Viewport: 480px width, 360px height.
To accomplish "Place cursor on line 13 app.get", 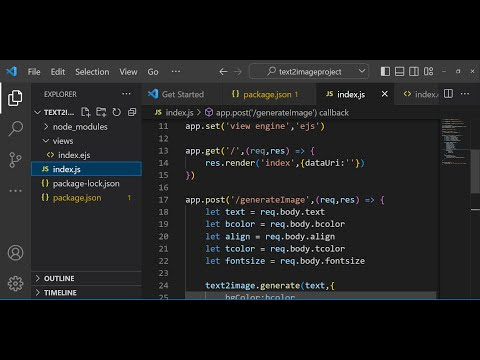I will (x=250, y=151).
